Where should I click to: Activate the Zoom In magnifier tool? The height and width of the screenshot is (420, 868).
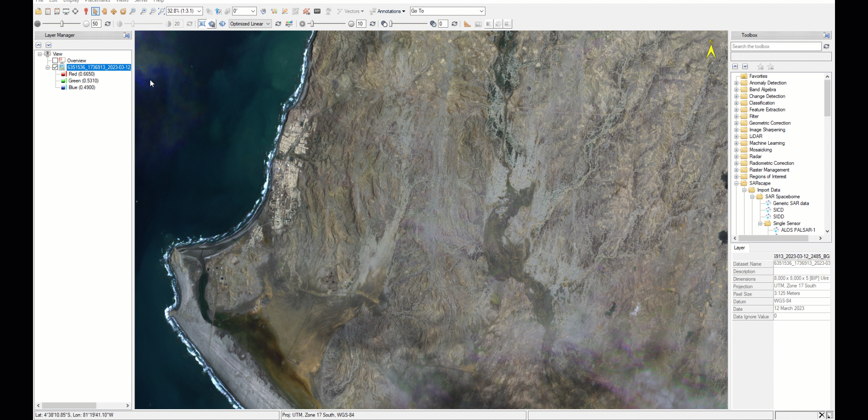click(143, 11)
